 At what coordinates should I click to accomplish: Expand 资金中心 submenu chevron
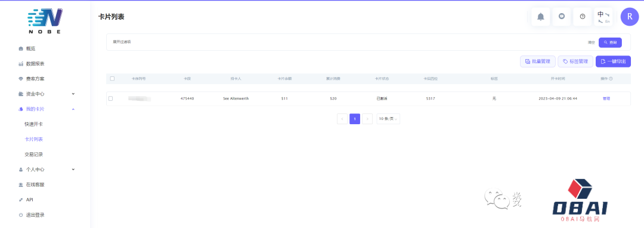(x=73, y=94)
